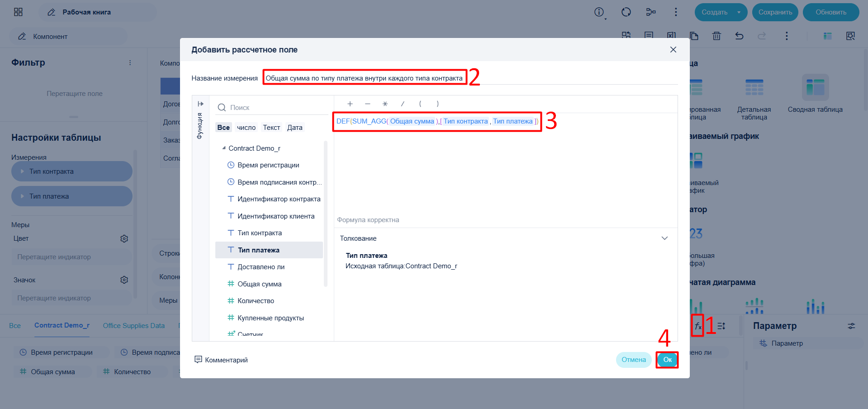Open settings gear next to Значок
The image size is (868, 409).
124,280
